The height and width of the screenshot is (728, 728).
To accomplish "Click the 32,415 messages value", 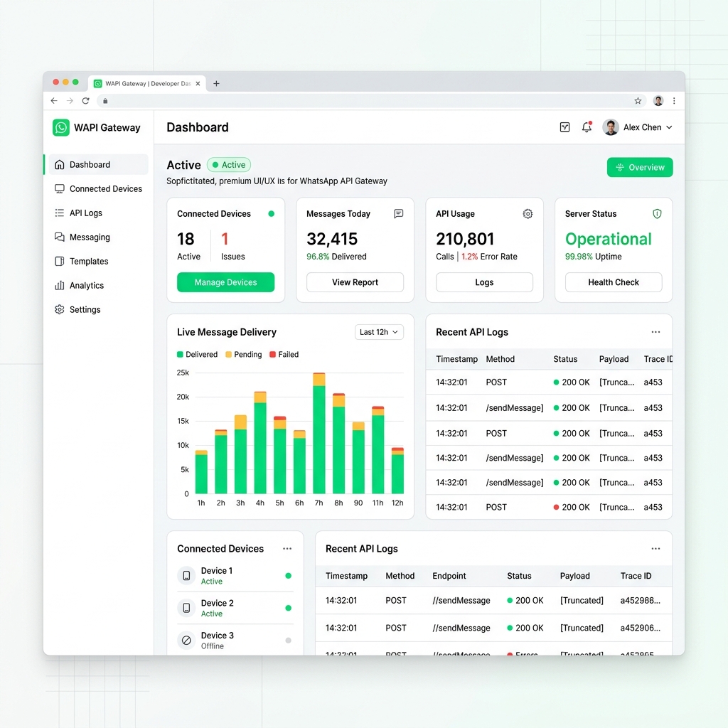I will (x=332, y=239).
